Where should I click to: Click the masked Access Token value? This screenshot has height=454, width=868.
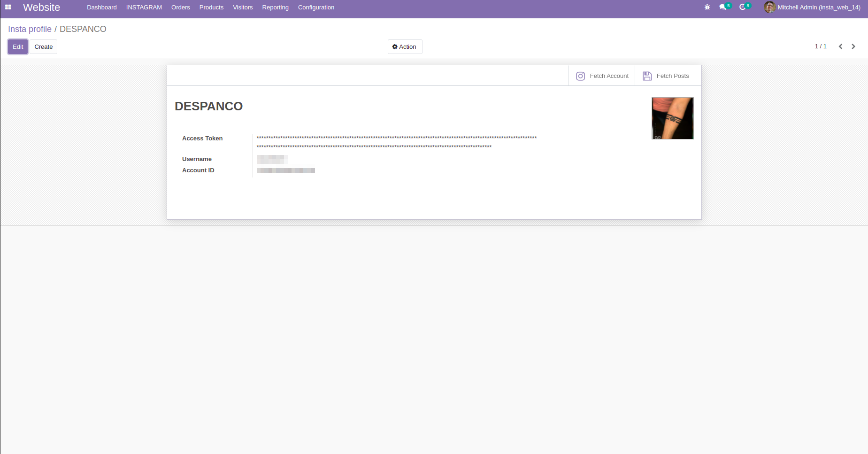[x=397, y=142]
